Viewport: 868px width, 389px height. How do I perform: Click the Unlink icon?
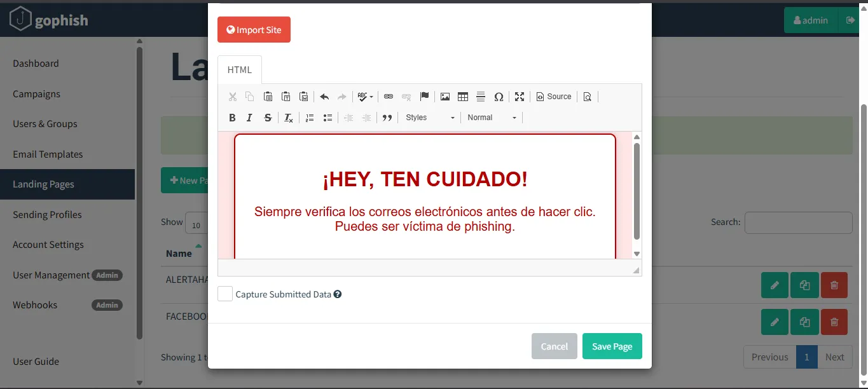point(406,97)
